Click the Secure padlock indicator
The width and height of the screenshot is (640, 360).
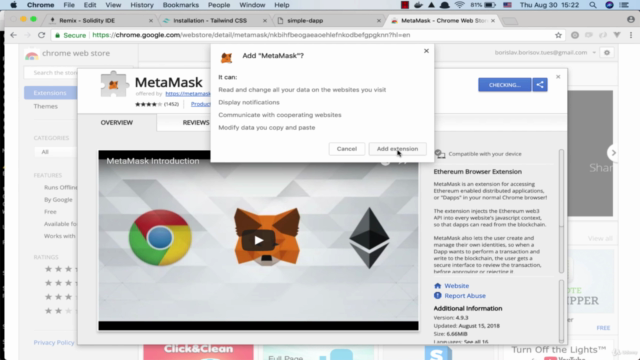point(70,35)
